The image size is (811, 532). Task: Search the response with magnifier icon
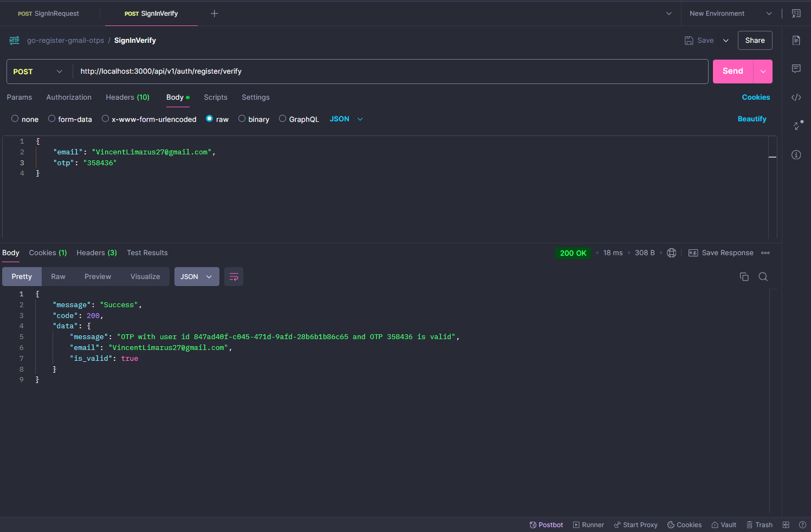tap(763, 277)
